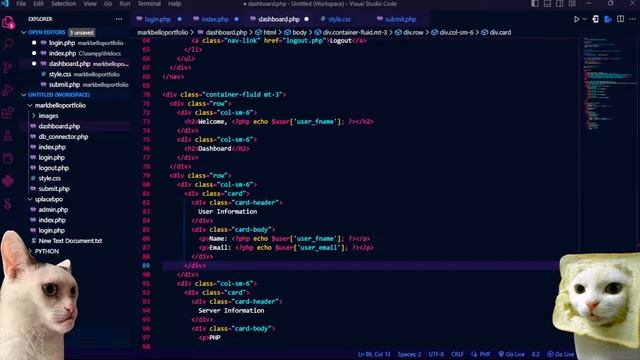This screenshot has width=640, height=360.
Task: Toggle Primary Side Bar layout icon
Action: tap(535, 4)
